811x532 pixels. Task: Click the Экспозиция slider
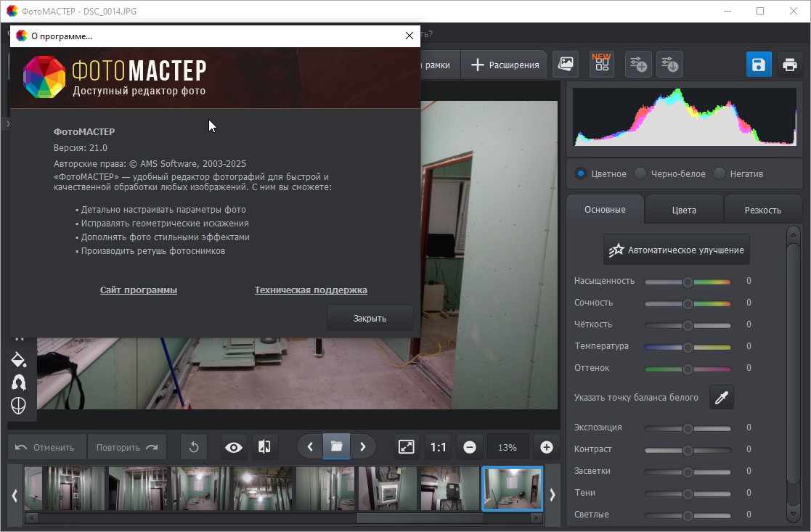688,428
